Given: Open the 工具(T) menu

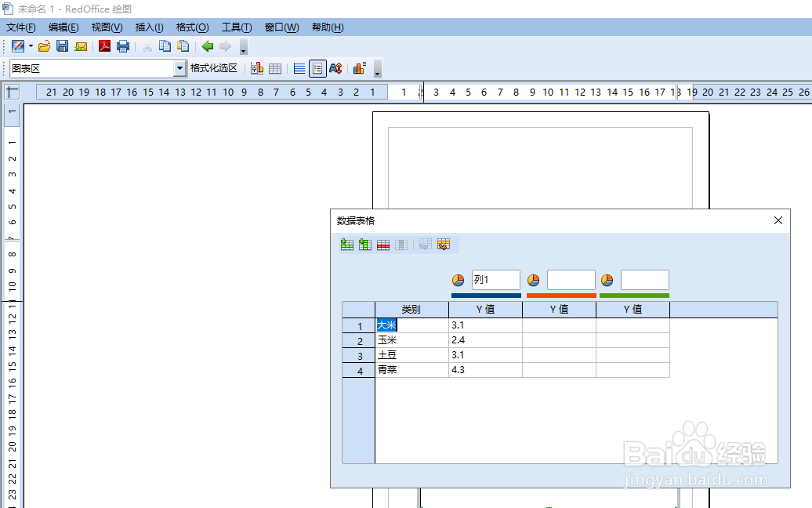Looking at the screenshot, I should click(x=237, y=27).
